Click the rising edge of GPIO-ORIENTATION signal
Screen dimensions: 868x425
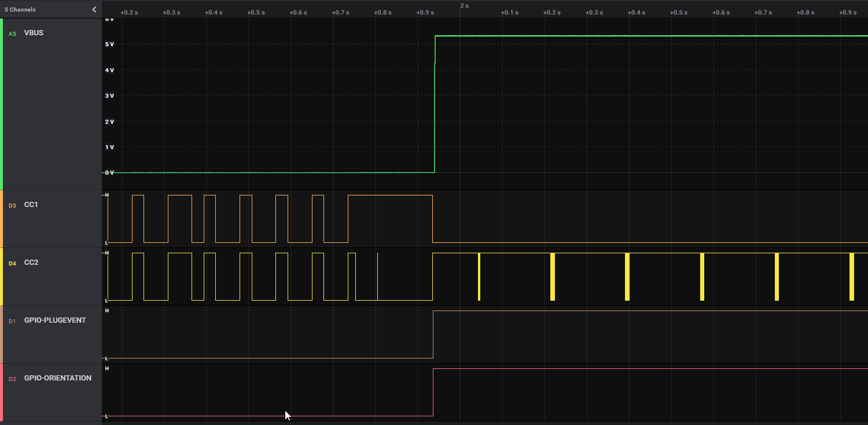click(433, 392)
